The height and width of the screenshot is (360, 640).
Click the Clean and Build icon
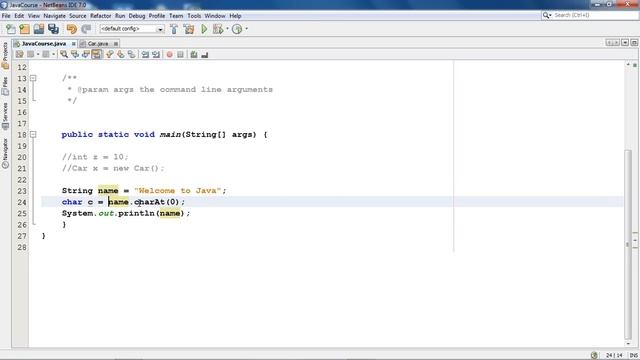pos(189,29)
